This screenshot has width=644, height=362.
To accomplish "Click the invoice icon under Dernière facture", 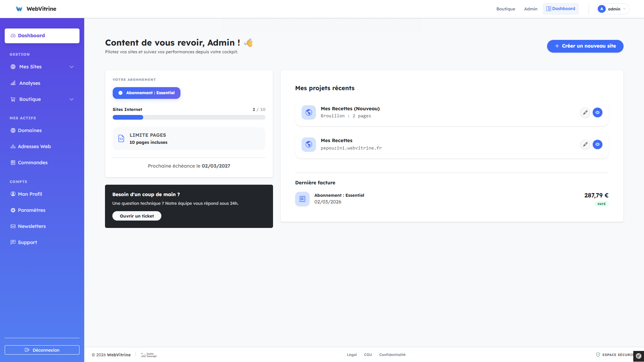I will tap(302, 199).
